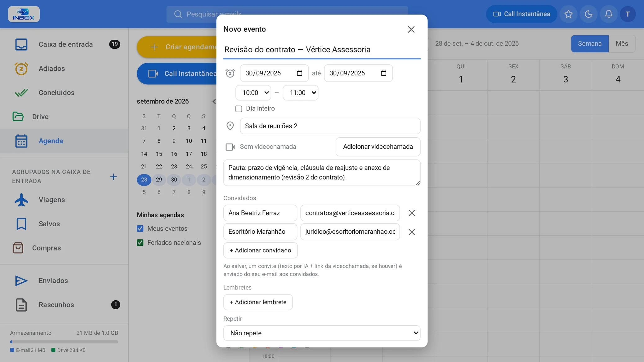Edit contratos@verticeassessoria email field
The image size is (644, 362).
[350, 213]
